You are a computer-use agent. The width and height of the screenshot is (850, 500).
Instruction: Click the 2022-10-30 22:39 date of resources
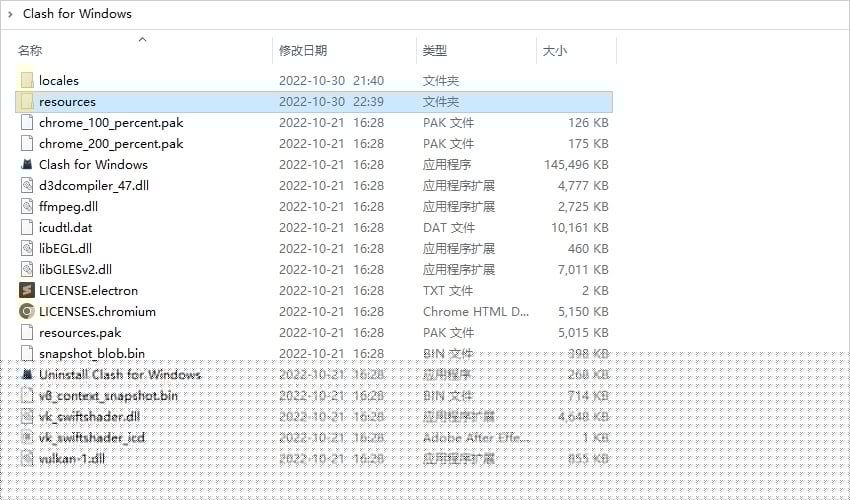coord(331,101)
